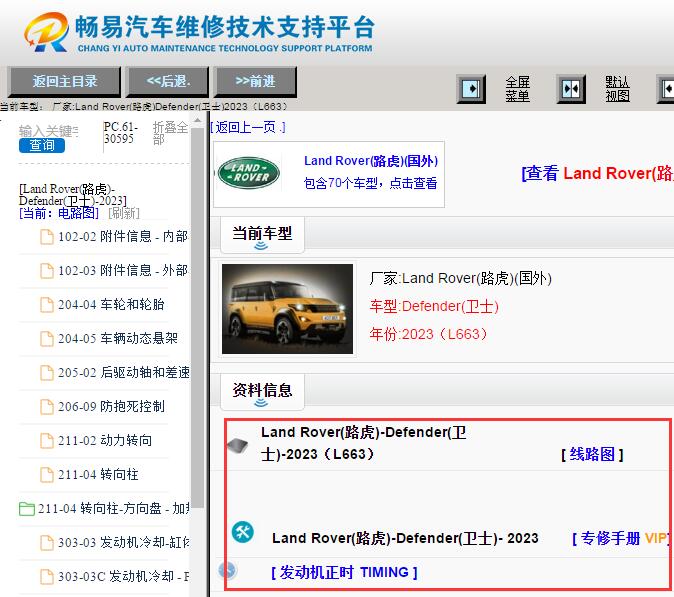The height and width of the screenshot is (597, 674).
Task: Open 204-05 车辆动态悬架 tree item
Action: 118,338
